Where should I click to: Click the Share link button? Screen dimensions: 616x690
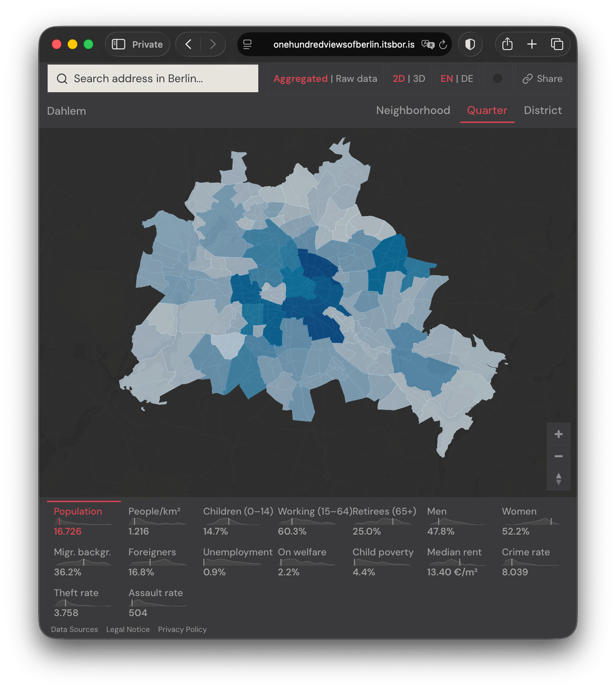click(x=542, y=79)
